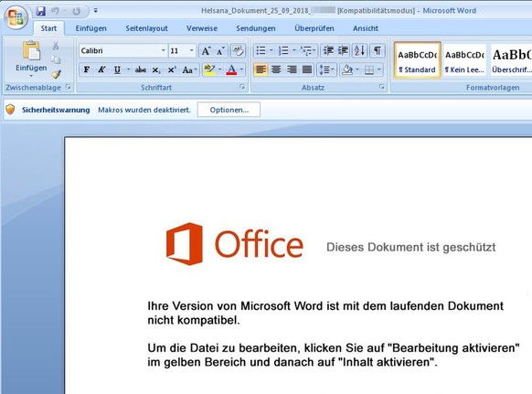The height and width of the screenshot is (394, 532).
Task: Open the Seitenlayout ribbon tab
Action: (x=146, y=28)
